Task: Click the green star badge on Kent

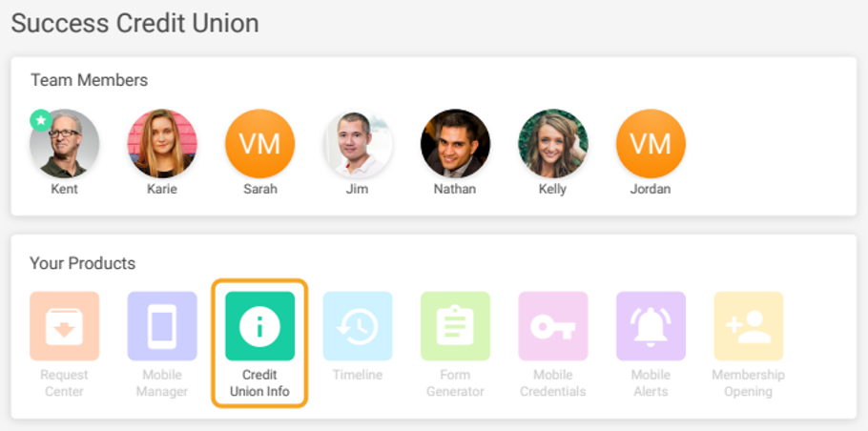Action: coord(40,120)
